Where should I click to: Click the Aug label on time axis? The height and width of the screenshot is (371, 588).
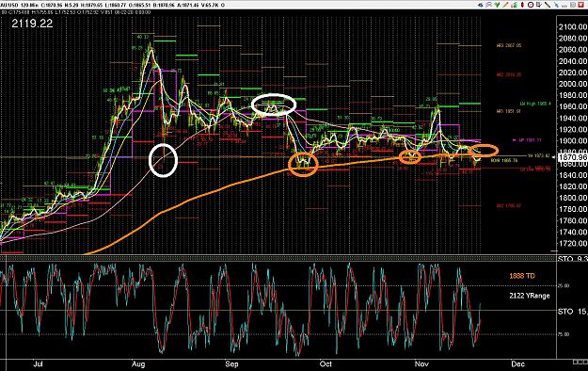(138, 363)
